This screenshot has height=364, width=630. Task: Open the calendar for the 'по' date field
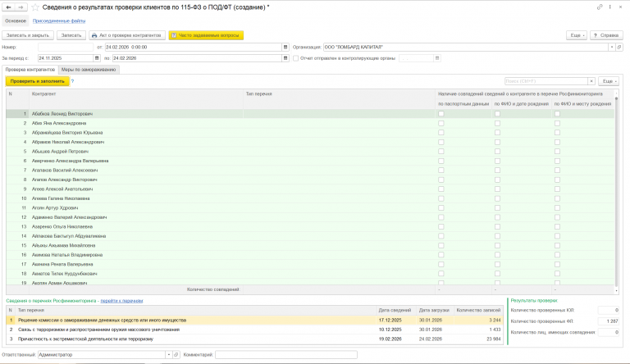click(285, 58)
